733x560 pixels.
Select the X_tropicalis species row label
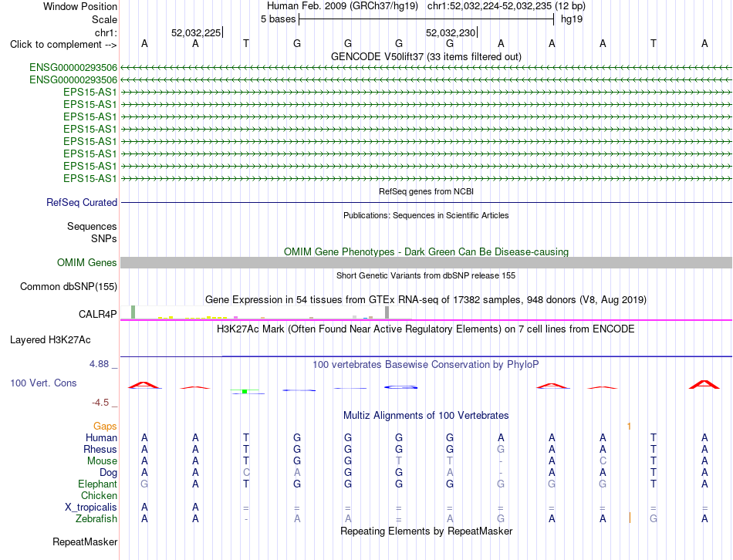coord(91,508)
